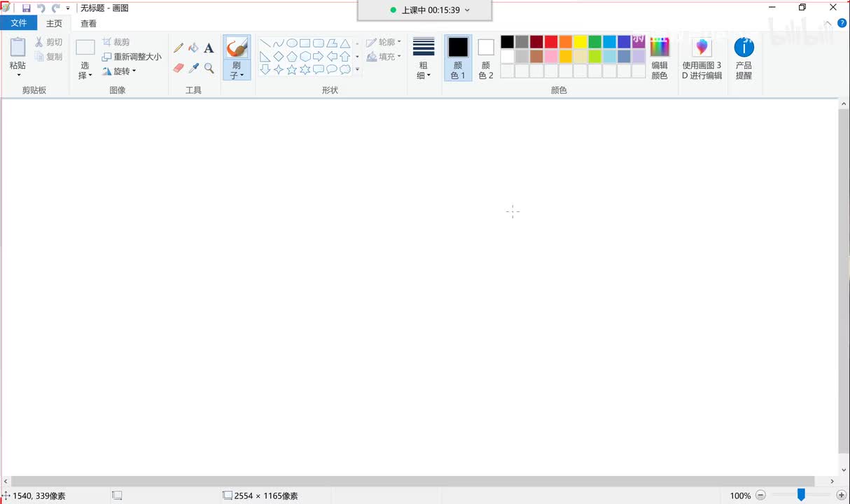The height and width of the screenshot is (504, 850).
Task: Choose the Four-point star shape
Action: coord(279,70)
